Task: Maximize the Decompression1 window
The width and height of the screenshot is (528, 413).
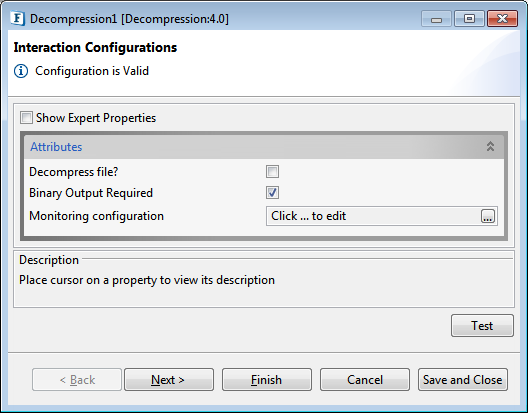Action: (x=469, y=19)
